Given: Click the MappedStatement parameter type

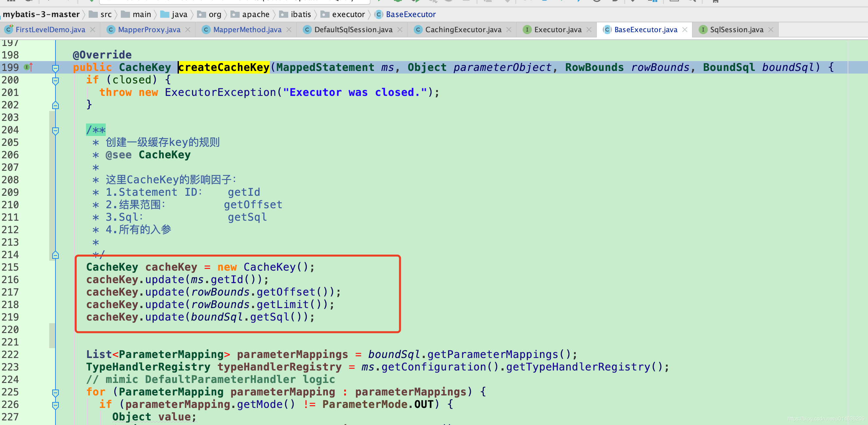Looking at the screenshot, I should (x=325, y=67).
